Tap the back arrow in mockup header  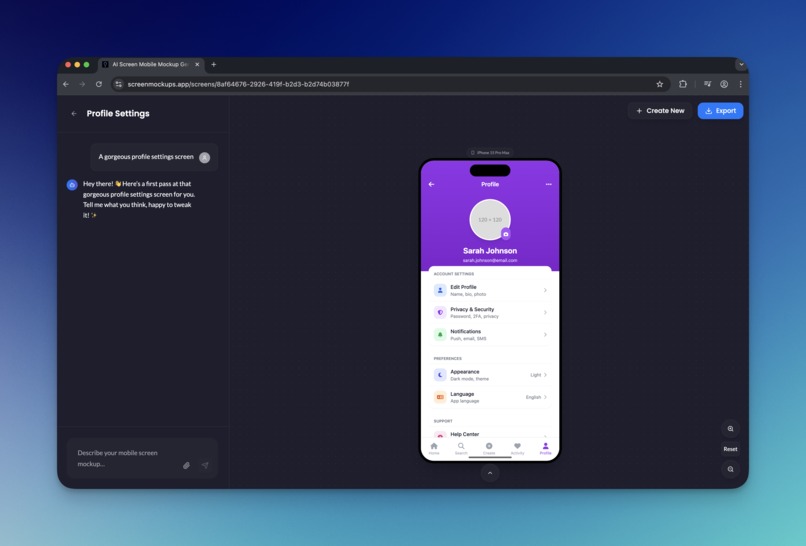431,184
